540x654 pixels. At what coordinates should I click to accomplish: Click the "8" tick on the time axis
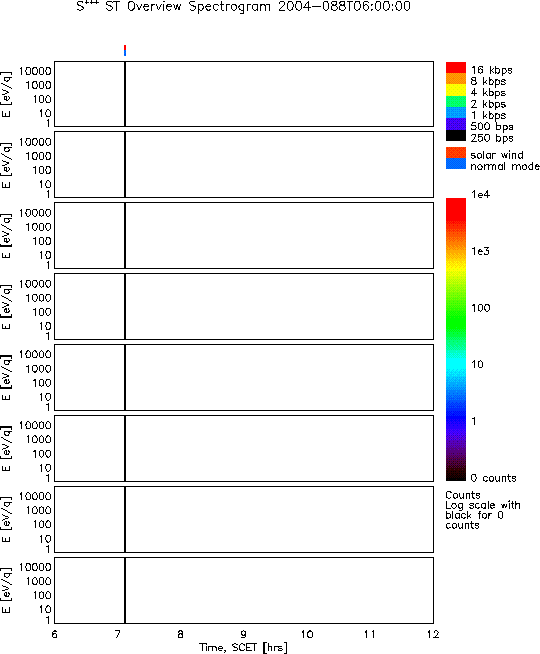coord(181,634)
